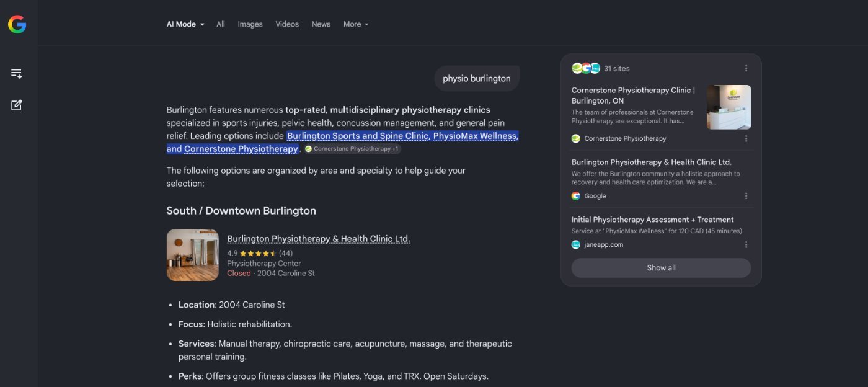
Task: Open options for the Google source
Action: coord(746,196)
